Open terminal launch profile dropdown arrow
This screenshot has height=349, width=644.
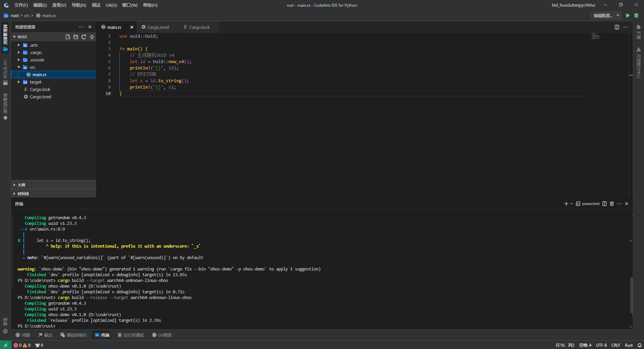tap(572, 204)
